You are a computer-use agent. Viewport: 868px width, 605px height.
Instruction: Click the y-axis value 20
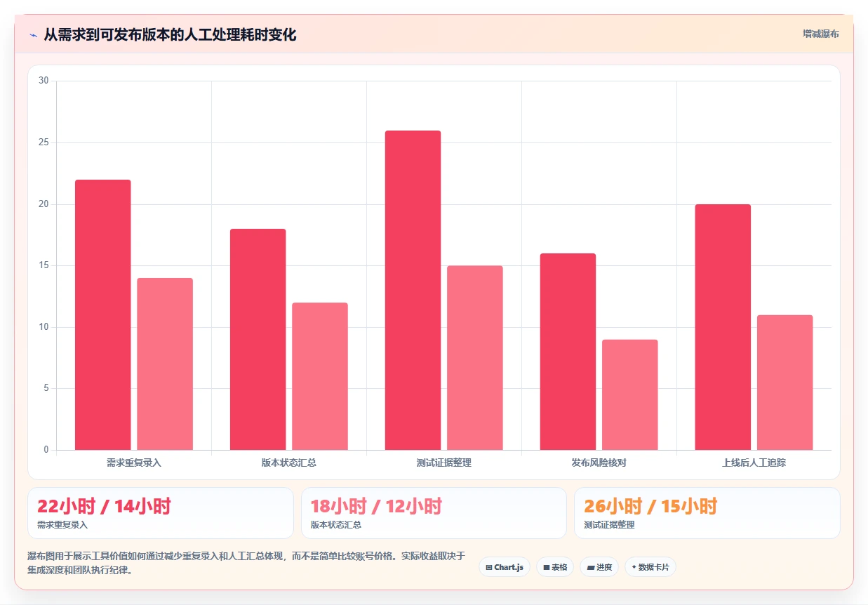tap(44, 204)
